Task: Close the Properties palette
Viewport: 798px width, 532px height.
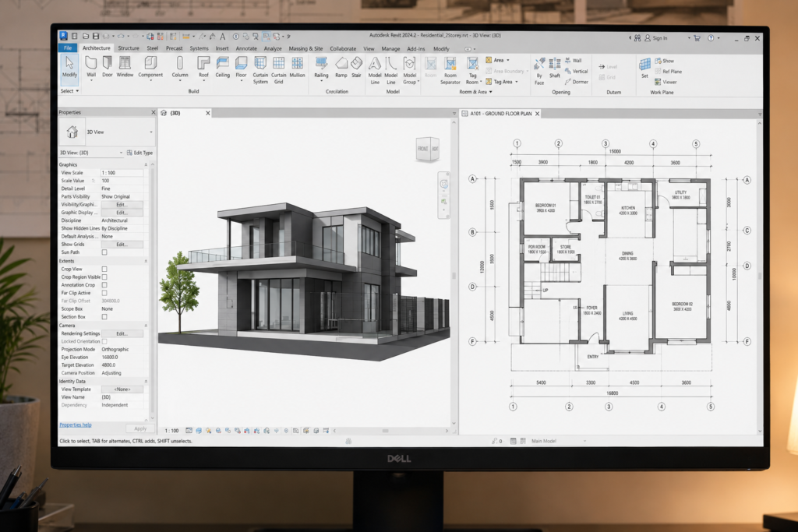Action: [154, 112]
